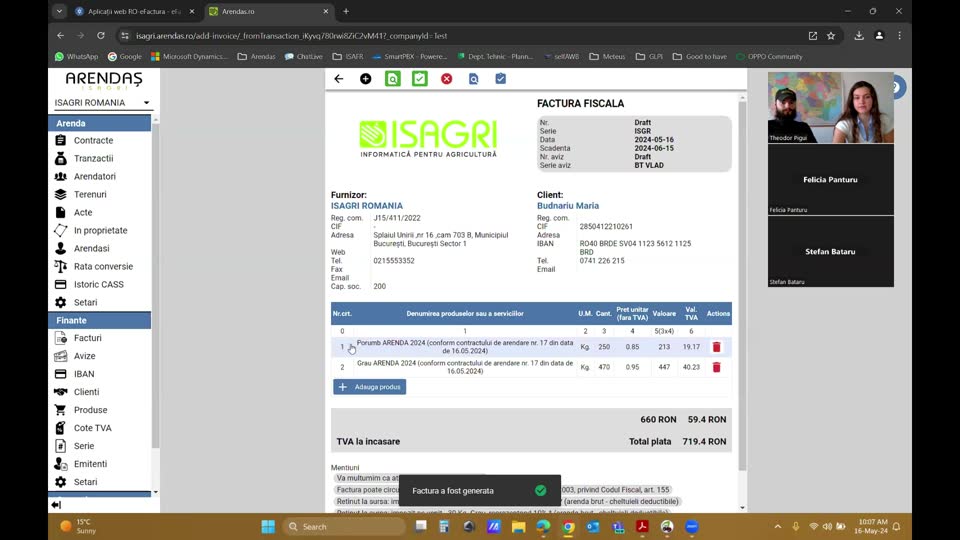The width and height of the screenshot is (960, 540).
Task: Click the Adauga produs button
Action: click(x=369, y=387)
